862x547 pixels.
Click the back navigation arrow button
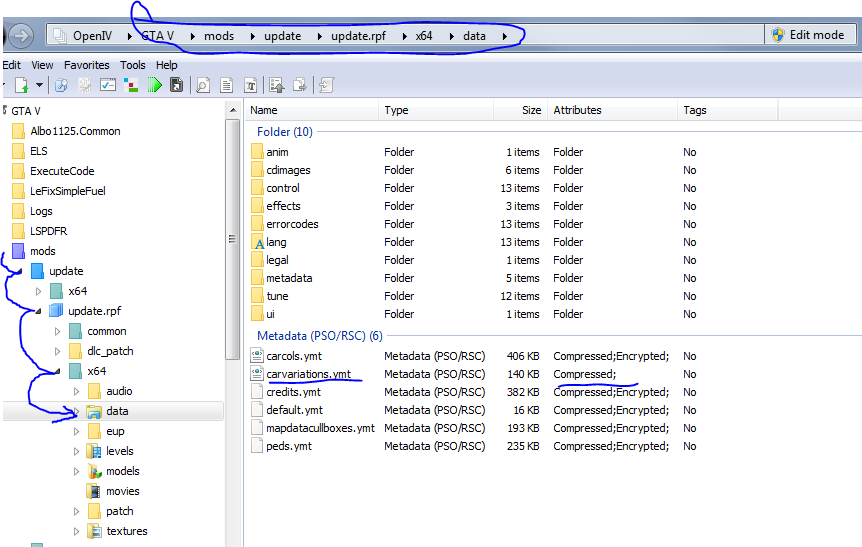pos(21,36)
